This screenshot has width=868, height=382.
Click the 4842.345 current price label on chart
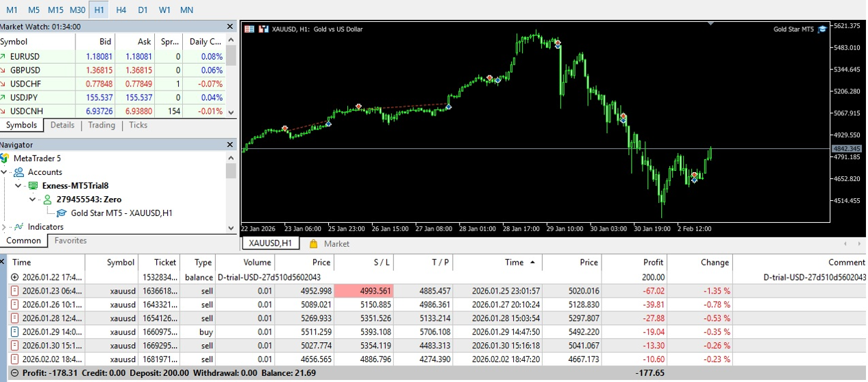coord(846,149)
